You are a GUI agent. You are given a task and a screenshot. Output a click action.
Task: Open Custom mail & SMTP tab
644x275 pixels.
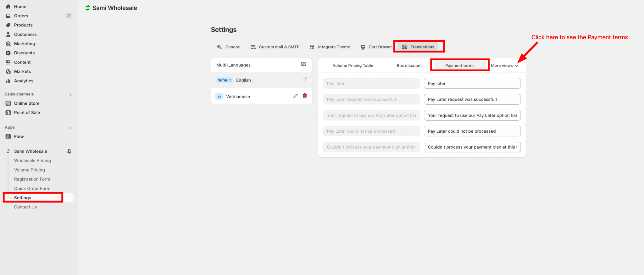tap(275, 47)
